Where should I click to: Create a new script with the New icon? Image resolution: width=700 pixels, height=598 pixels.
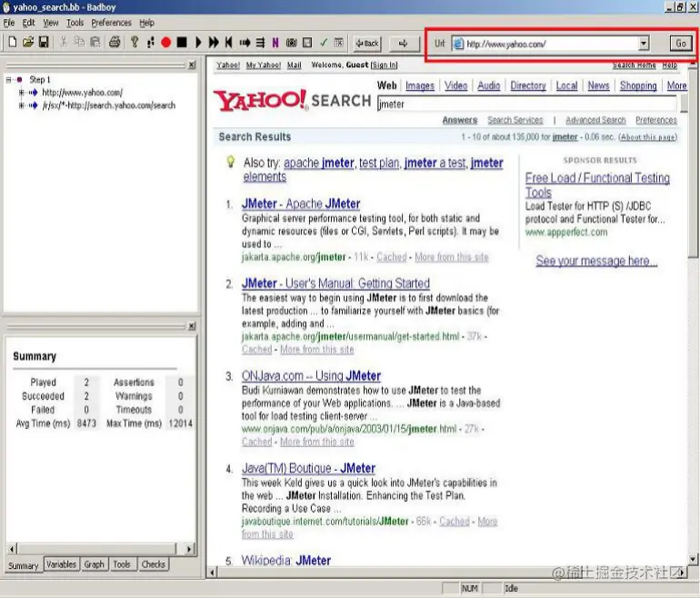(13, 43)
